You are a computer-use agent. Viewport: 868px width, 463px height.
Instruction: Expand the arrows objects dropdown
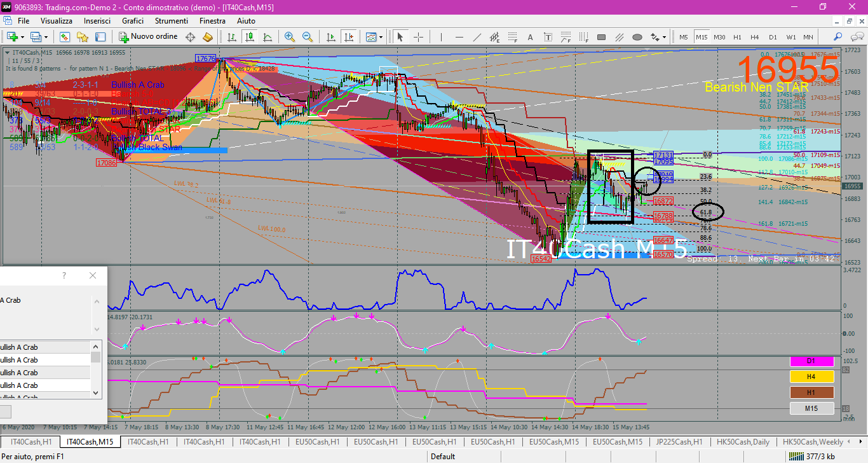[665, 37]
